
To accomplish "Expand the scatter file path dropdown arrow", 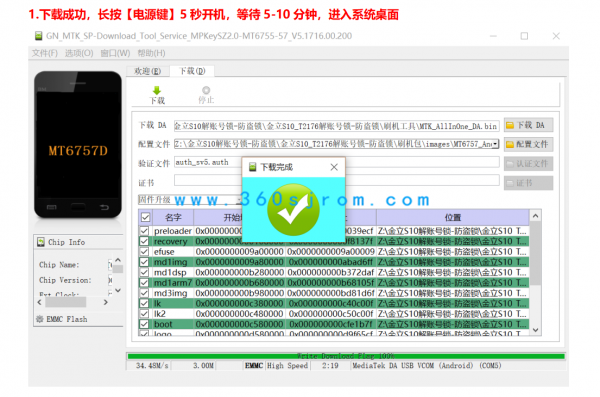I will pyautogui.click(x=495, y=144).
